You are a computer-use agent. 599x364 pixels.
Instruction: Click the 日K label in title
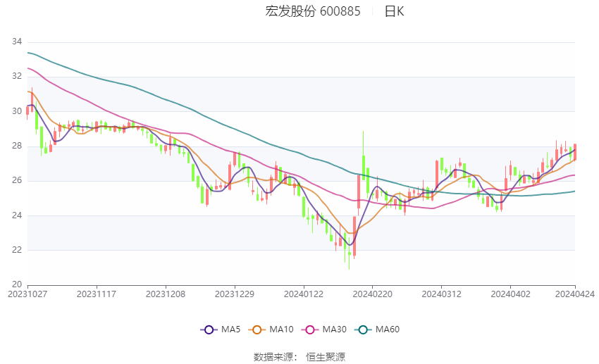pyautogui.click(x=394, y=11)
